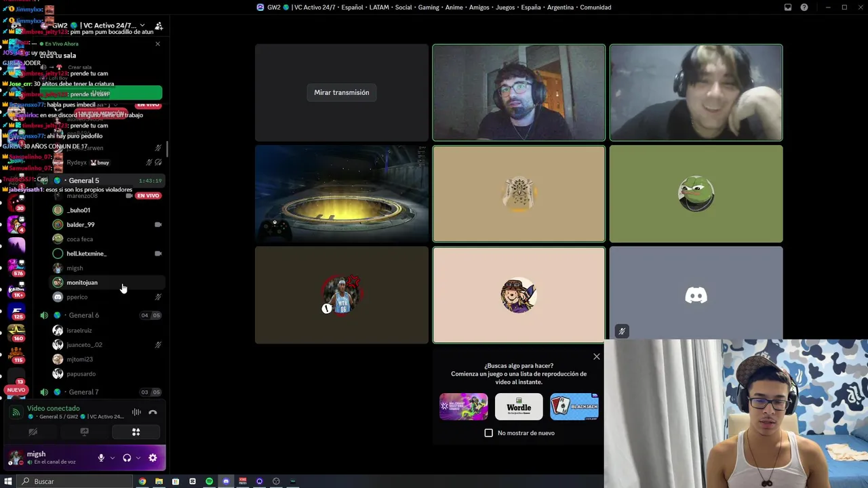Select bearded man with headphones video tile

pos(519,93)
